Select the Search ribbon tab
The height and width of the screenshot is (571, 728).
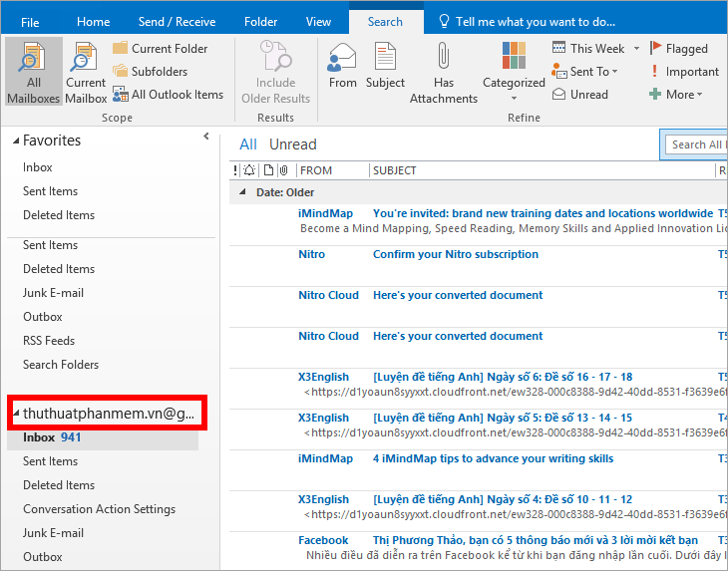pos(385,22)
